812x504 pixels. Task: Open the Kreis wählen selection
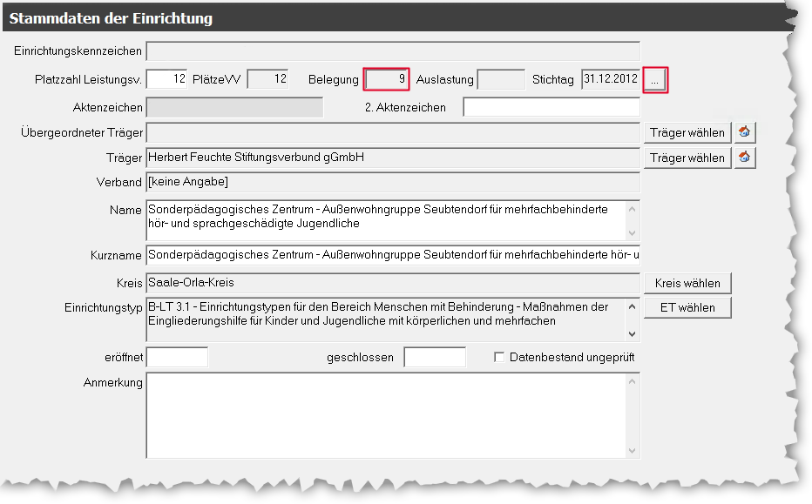(x=687, y=283)
